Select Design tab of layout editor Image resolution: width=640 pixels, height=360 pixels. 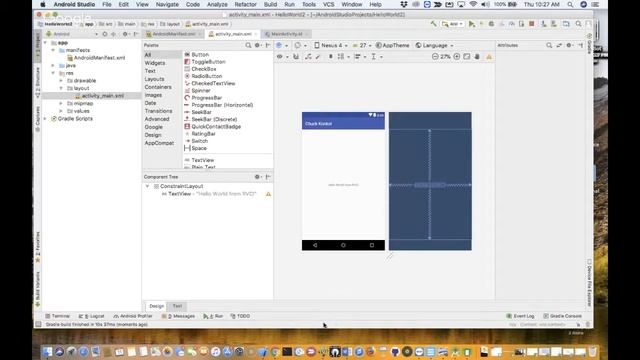click(156, 306)
